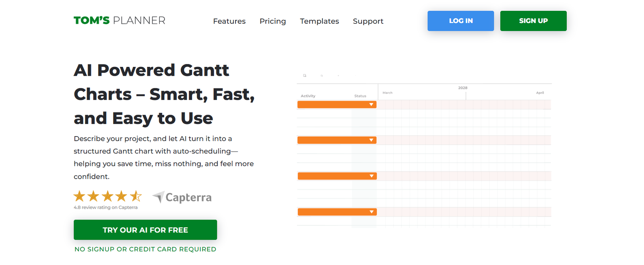The width and height of the screenshot is (644, 265).
Task: Click the TRY OUR AI FOR FREE button
Action: (x=145, y=230)
